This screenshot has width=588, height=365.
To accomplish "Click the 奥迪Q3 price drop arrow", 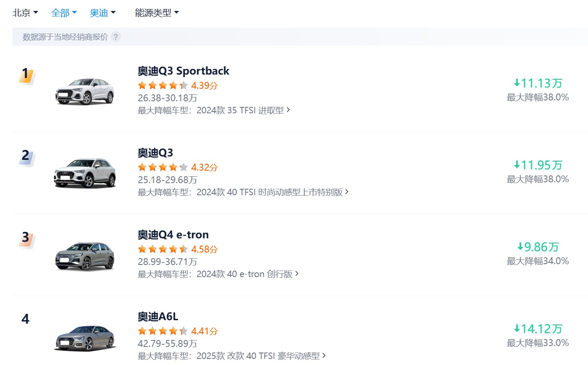I will coord(517,165).
